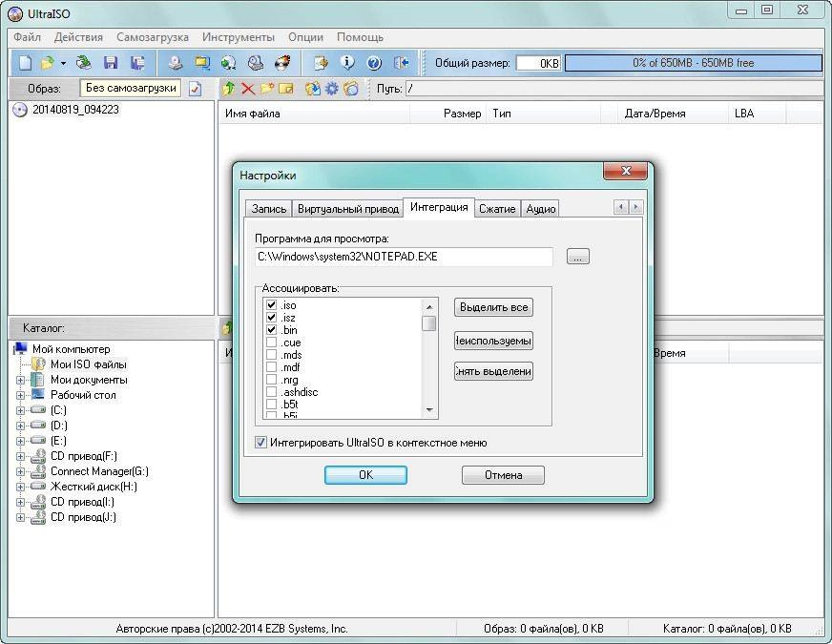Click the Неиспользуемые button

tap(493, 341)
